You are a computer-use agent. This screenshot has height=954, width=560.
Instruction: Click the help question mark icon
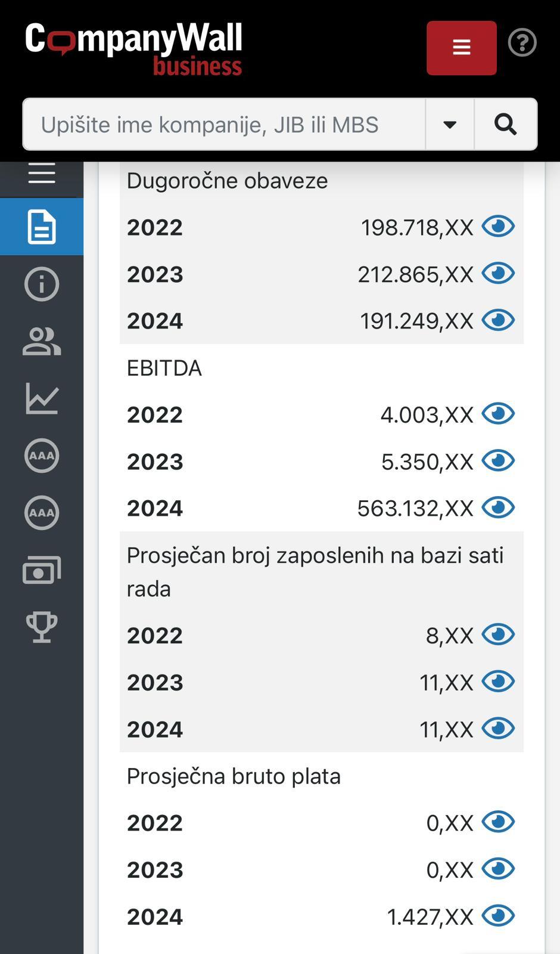pos(522,43)
